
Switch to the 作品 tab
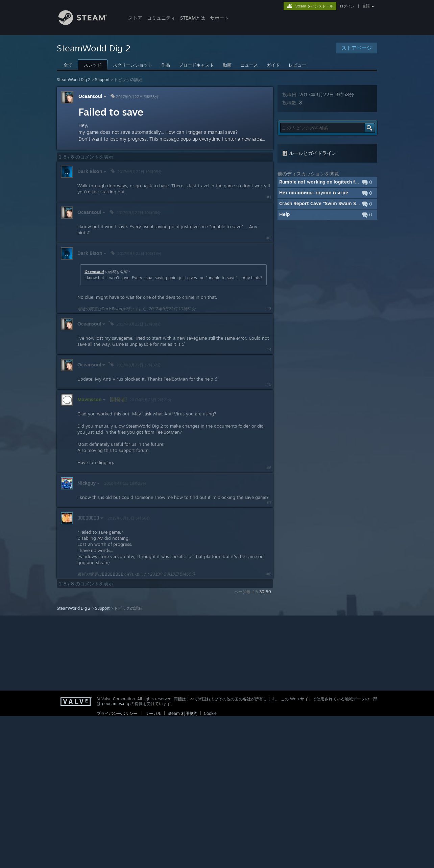tap(165, 65)
